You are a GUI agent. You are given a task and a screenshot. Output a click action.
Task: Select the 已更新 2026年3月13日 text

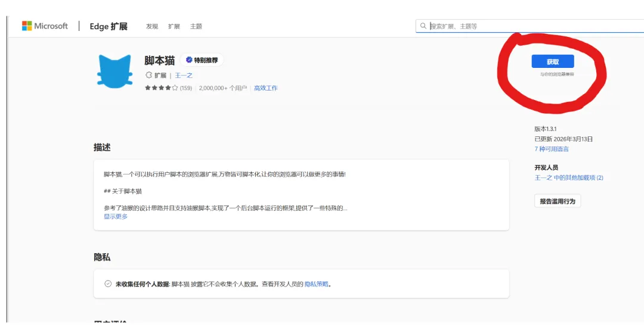click(563, 139)
